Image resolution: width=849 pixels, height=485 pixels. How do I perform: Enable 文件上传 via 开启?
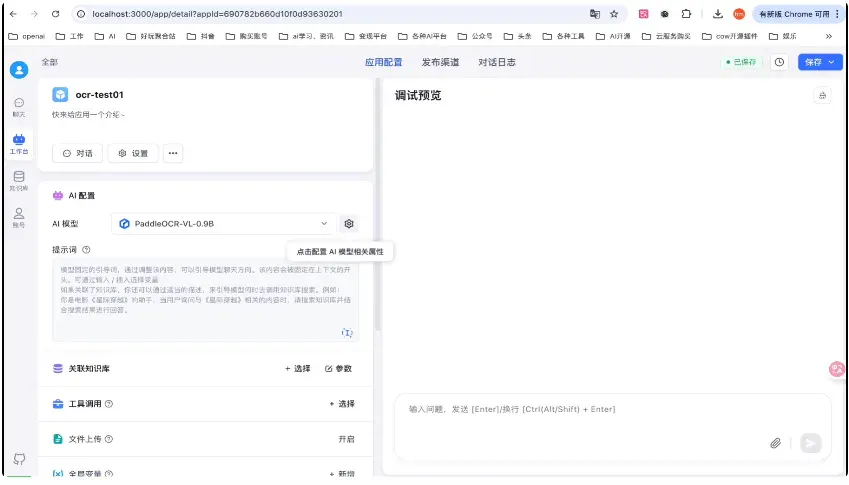click(x=347, y=439)
